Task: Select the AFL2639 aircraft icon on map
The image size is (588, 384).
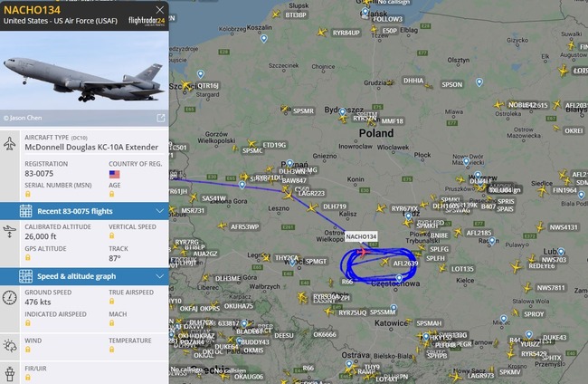Action: [x=385, y=262]
